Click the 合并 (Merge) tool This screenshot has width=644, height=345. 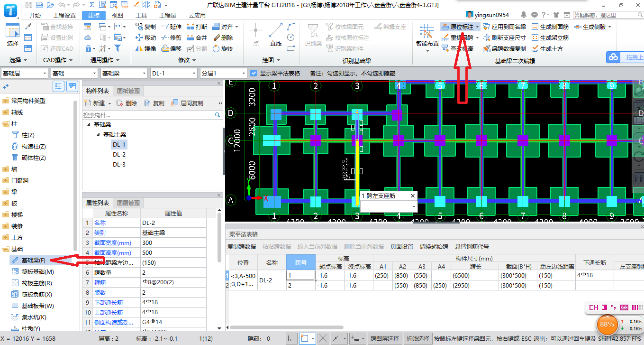click(197, 37)
